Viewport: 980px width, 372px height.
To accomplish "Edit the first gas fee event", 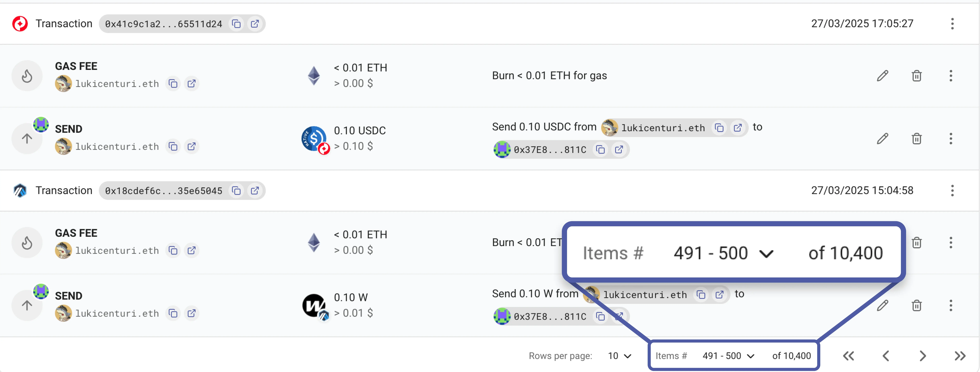I will coord(882,76).
